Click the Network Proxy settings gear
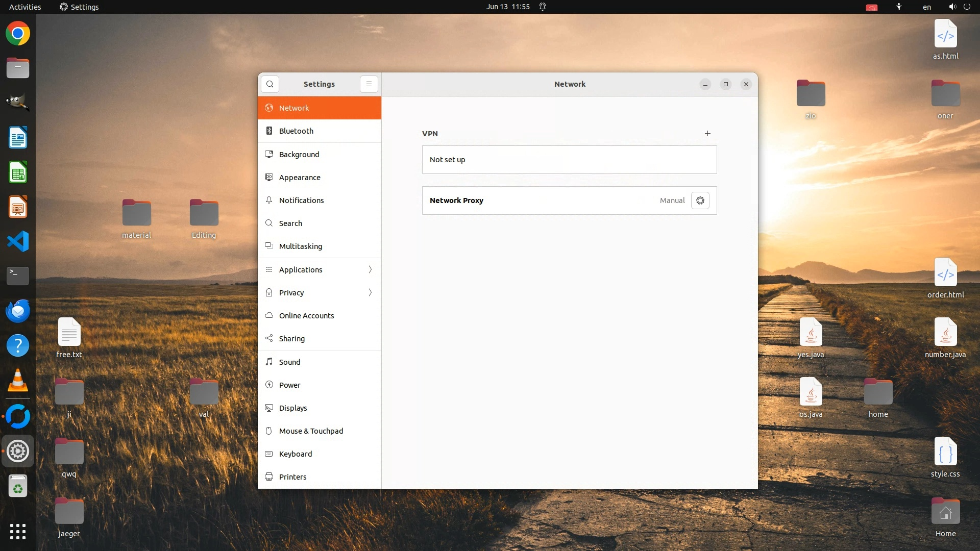The height and width of the screenshot is (551, 980). (x=700, y=201)
